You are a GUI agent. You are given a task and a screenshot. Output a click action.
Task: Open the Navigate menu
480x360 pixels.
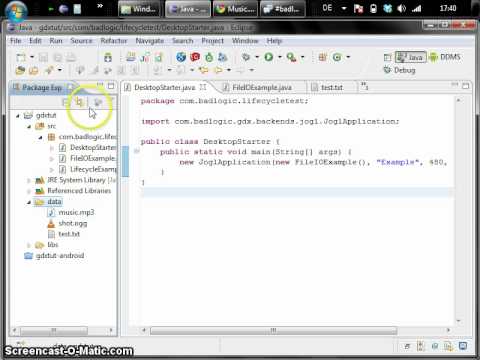tap(150, 41)
